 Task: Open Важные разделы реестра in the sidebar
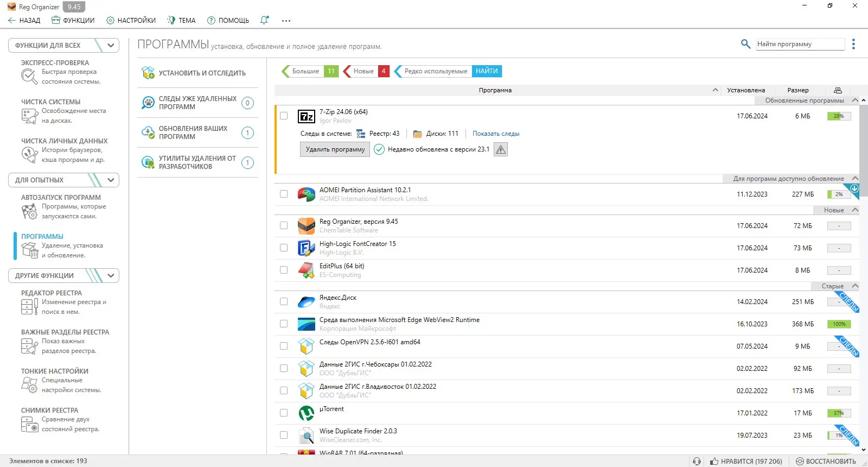pyautogui.click(x=64, y=342)
